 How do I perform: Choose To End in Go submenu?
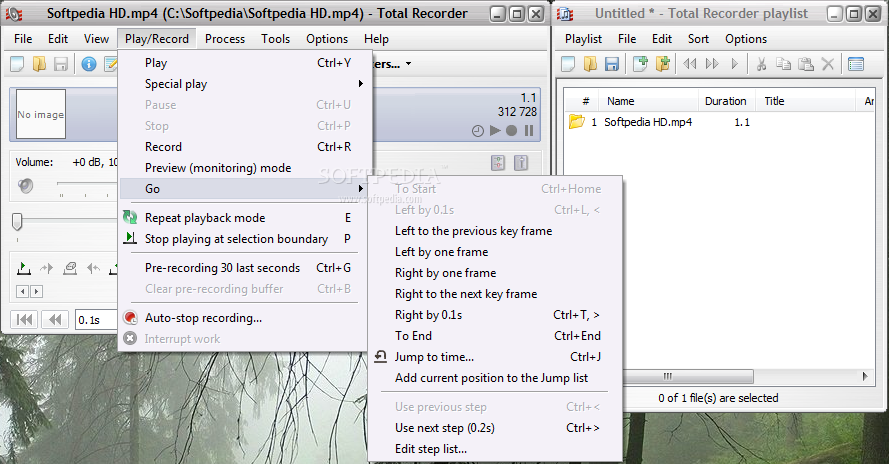point(495,336)
